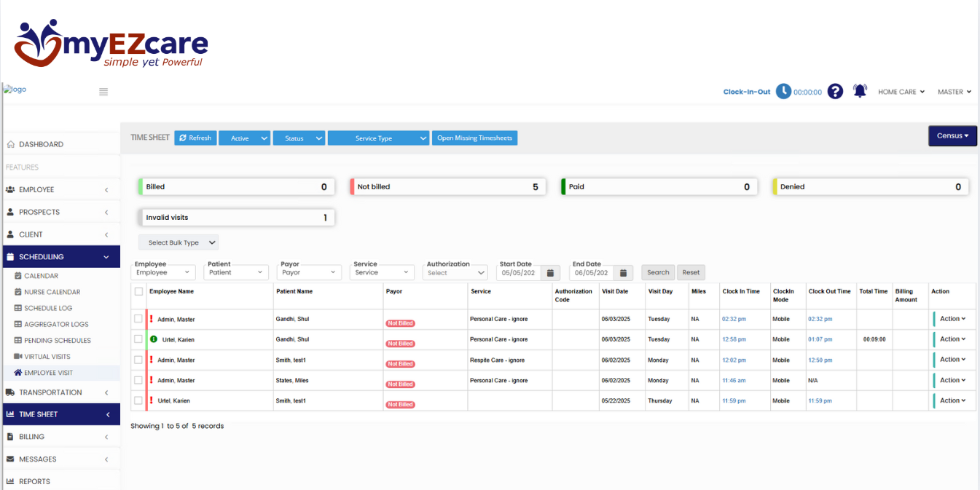Toggle the select-all checkbox in table header
Screen dimensions: 980x490
(x=138, y=291)
